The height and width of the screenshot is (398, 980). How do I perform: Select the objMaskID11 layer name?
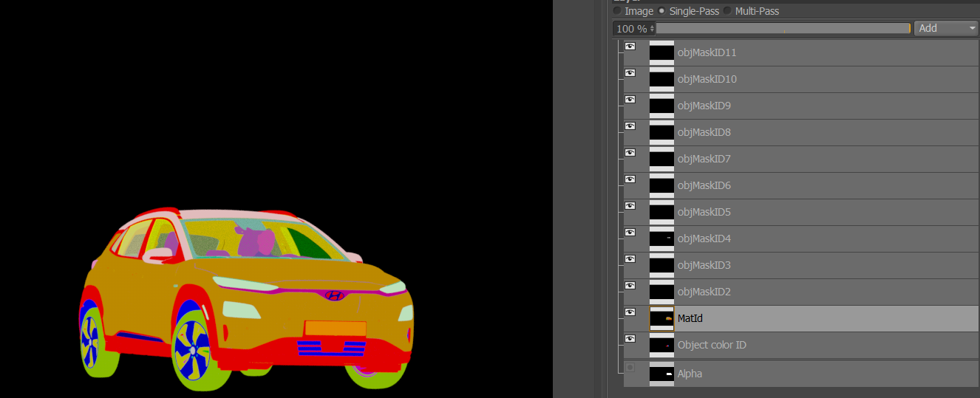click(707, 53)
